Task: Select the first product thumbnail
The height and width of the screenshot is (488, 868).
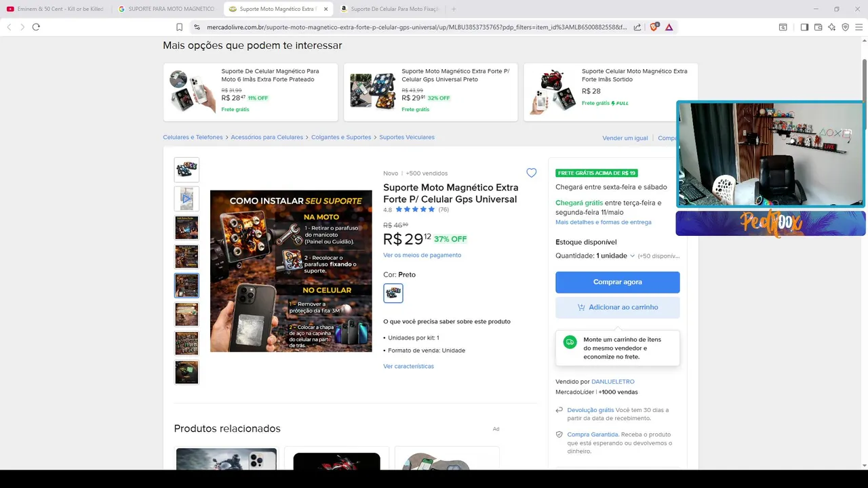Action: (x=186, y=170)
